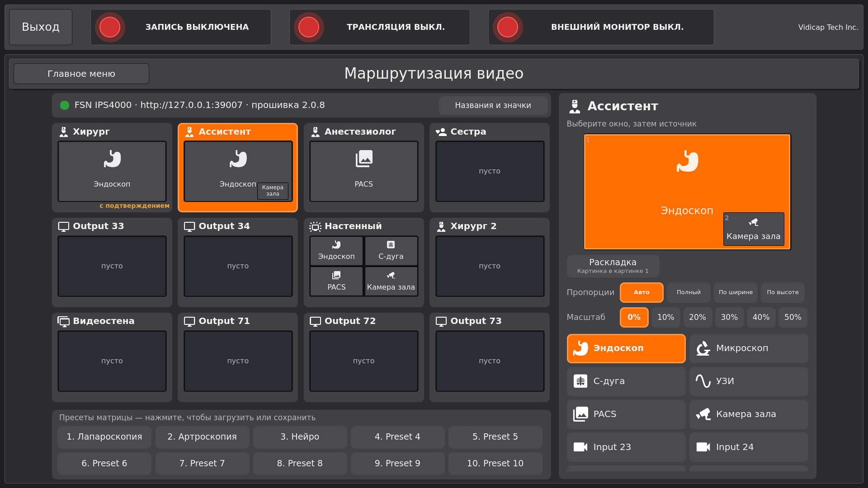Open the Раскладка layout selector
This screenshot has height=488, width=868.
click(613, 266)
